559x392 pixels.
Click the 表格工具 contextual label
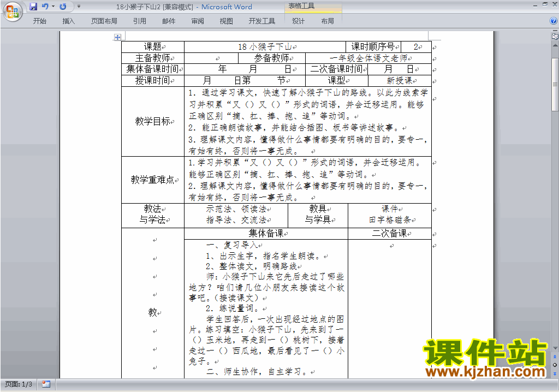pyautogui.click(x=301, y=6)
